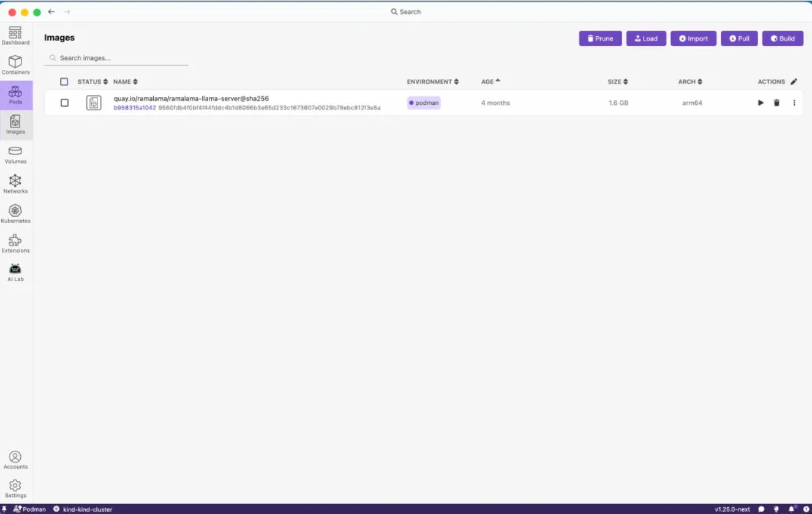Sort images by Status column

click(92, 81)
